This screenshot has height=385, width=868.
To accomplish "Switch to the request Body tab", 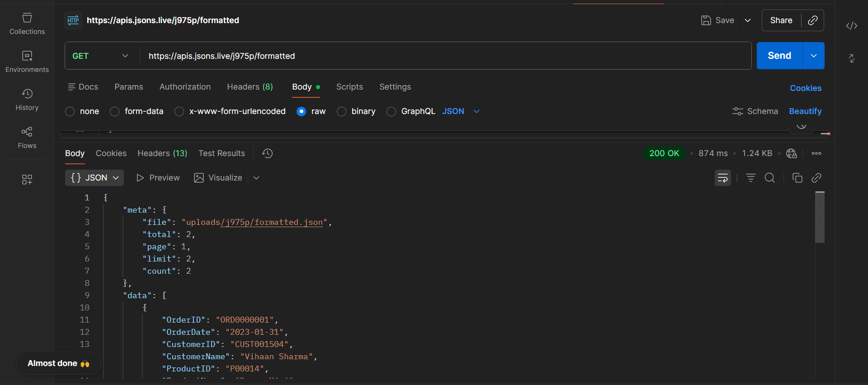I will [x=306, y=87].
